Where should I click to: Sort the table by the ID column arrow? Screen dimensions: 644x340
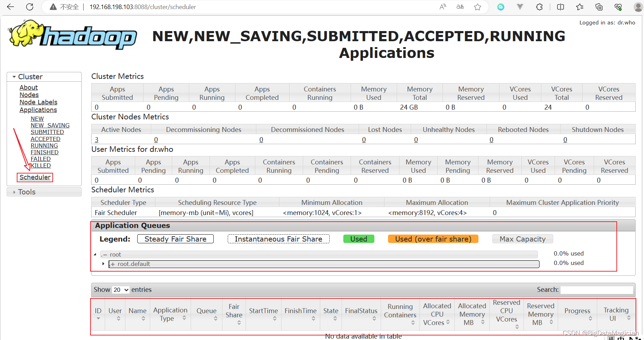tap(98, 318)
